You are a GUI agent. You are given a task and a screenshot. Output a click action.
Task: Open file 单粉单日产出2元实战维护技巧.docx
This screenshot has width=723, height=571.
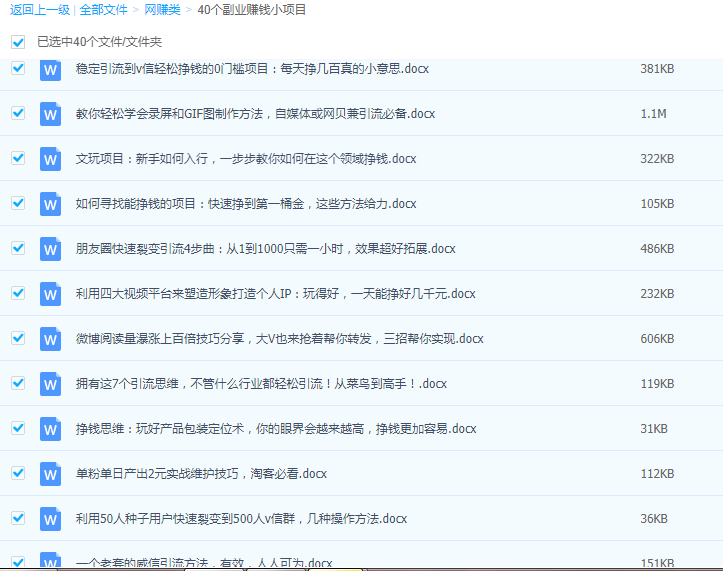[201, 474]
